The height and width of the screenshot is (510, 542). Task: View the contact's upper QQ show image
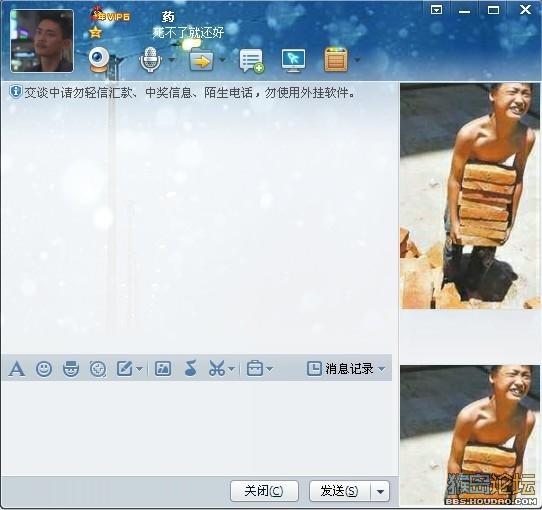click(x=470, y=196)
